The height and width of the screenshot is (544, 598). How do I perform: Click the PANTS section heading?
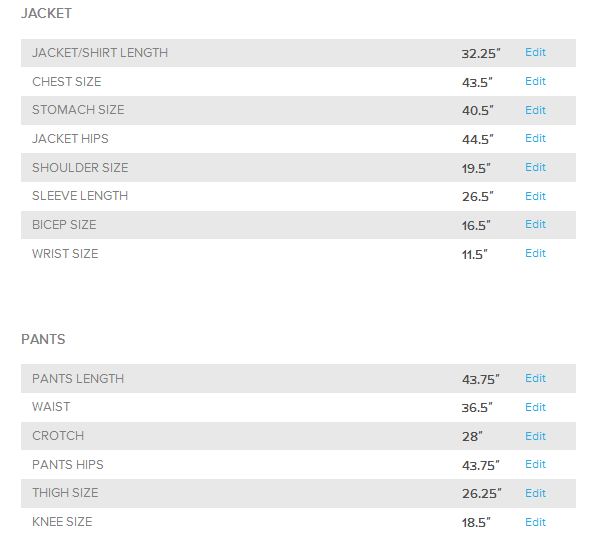tap(43, 339)
